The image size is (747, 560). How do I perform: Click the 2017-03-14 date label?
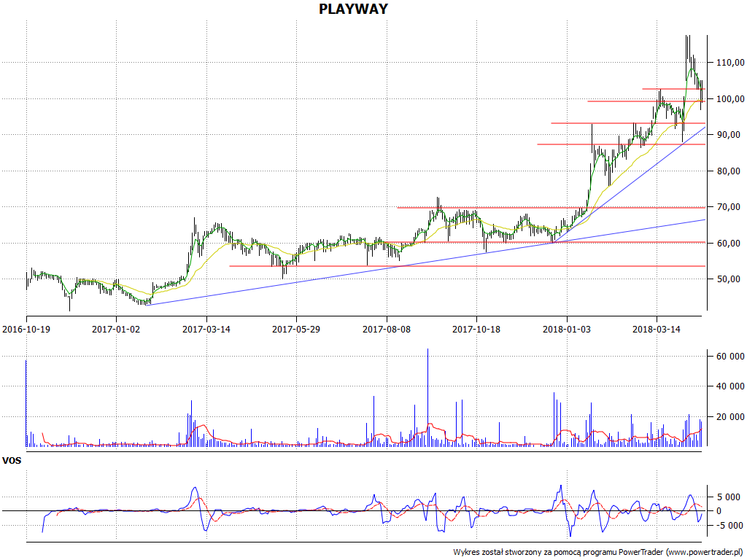coord(206,329)
